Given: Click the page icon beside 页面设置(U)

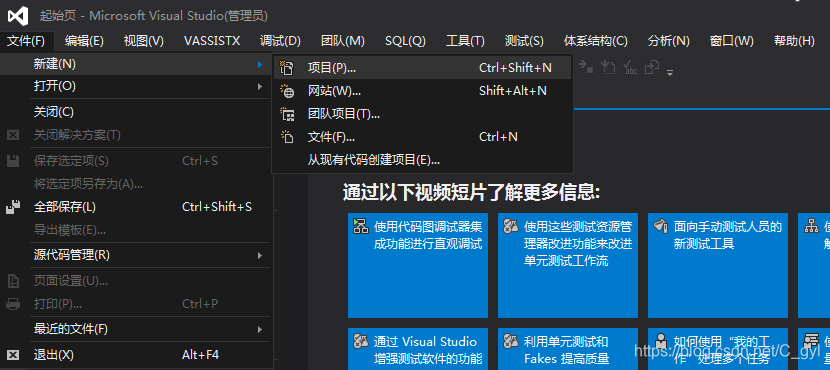Looking at the screenshot, I should pyautogui.click(x=13, y=281).
